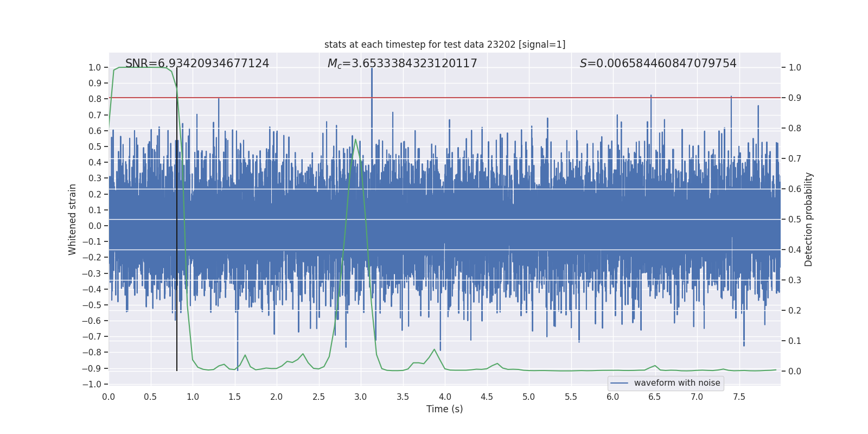Click the Mc chirp mass annotation

402,63
